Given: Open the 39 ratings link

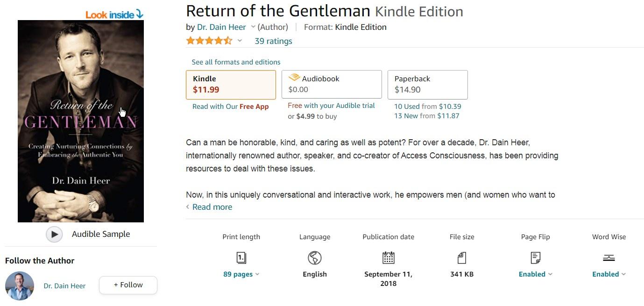Looking at the screenshot, I should [273, 41].
